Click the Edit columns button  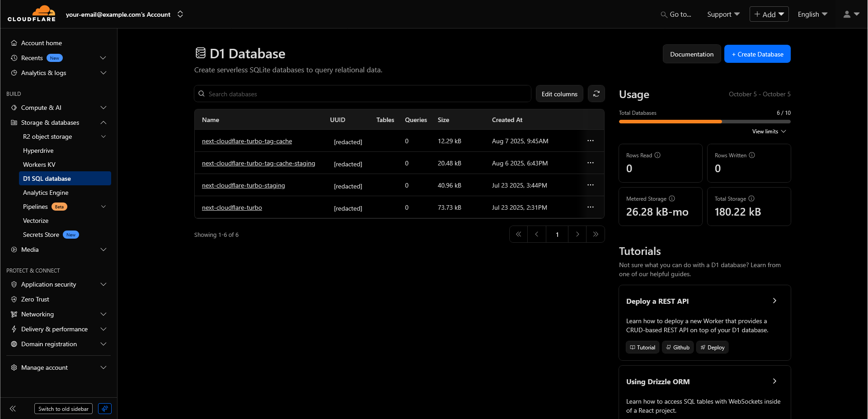(x=559, y=94)
